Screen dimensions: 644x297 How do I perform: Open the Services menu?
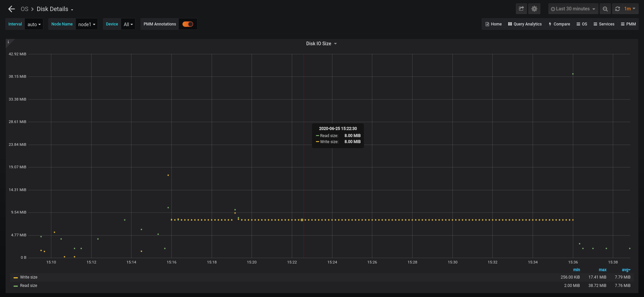[604, 24]
